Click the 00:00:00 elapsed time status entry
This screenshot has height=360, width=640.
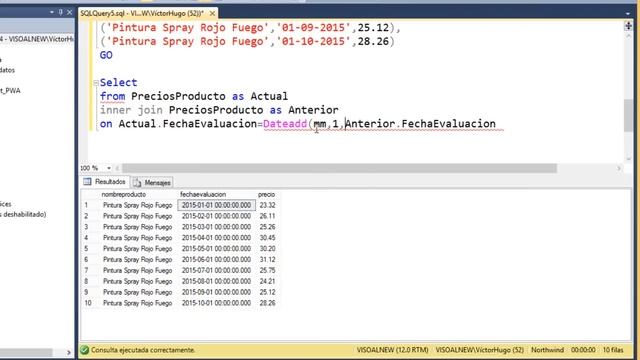coord(583,350)
